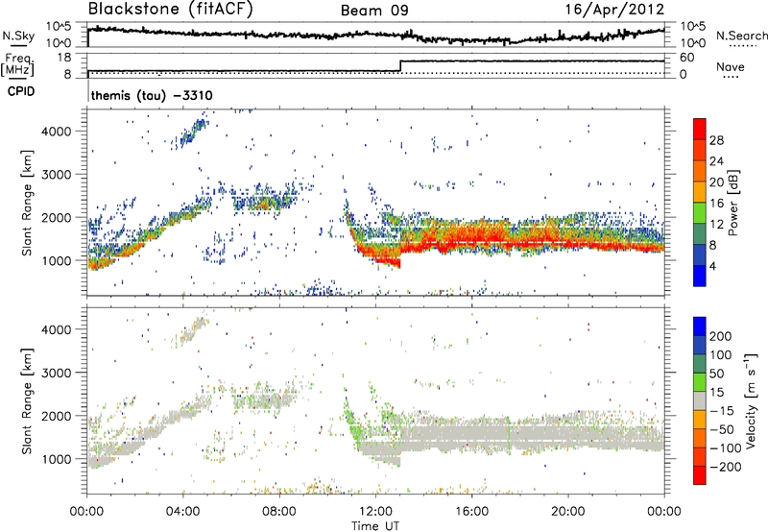
Task: Click the '28' value on Power scale
Action: 716,140
